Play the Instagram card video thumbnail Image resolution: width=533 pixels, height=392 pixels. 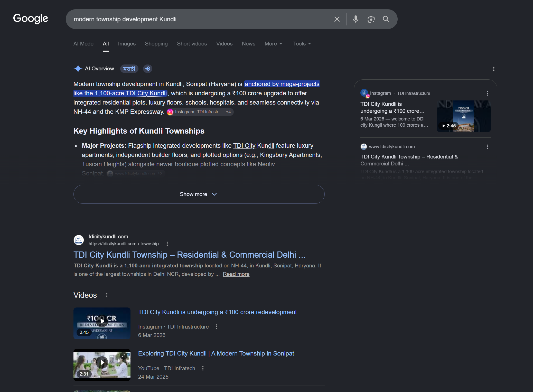[x=464, y=116]
